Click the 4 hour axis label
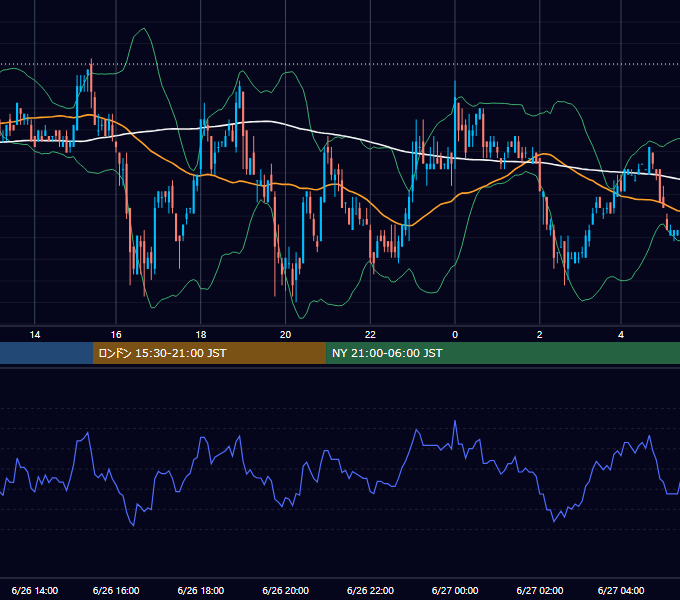680x600 pixels. [621, 335]
